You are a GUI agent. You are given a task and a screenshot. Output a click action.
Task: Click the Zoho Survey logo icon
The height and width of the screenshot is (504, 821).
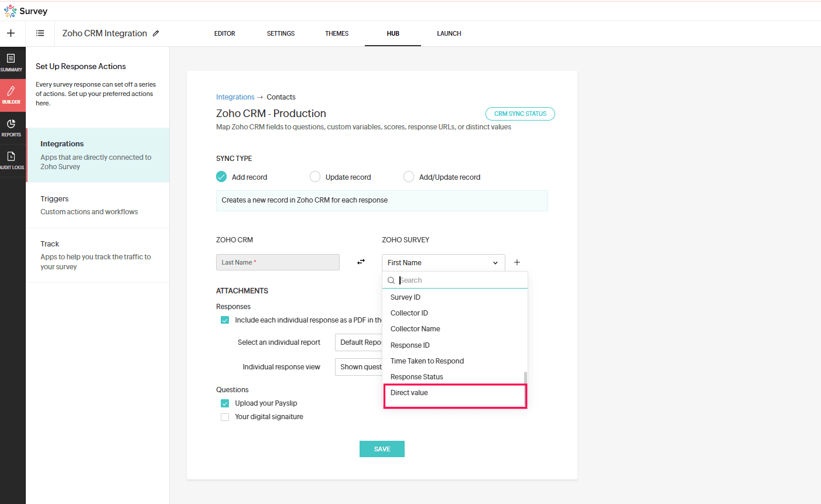pos(11,11)
